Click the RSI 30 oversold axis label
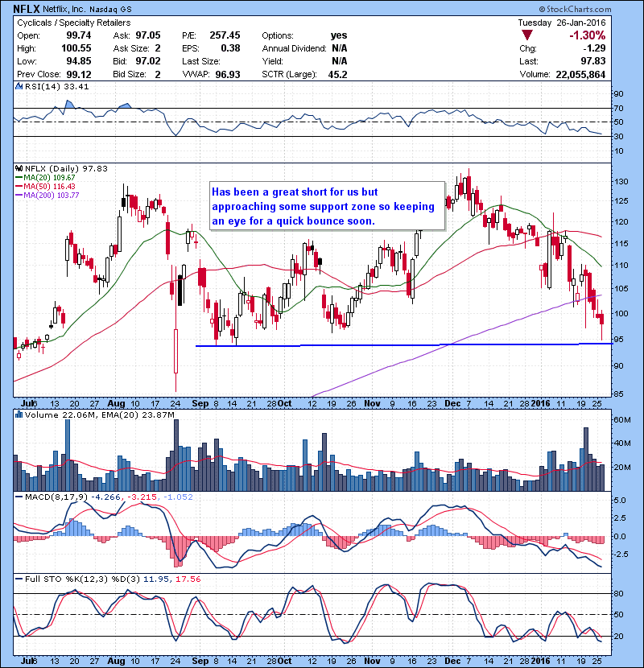The height and width of the screenshot is (668, 644). point(618,136)
